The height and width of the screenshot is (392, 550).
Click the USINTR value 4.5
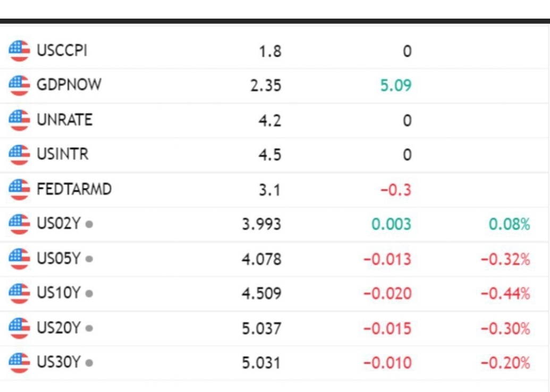tap(269, 155)
